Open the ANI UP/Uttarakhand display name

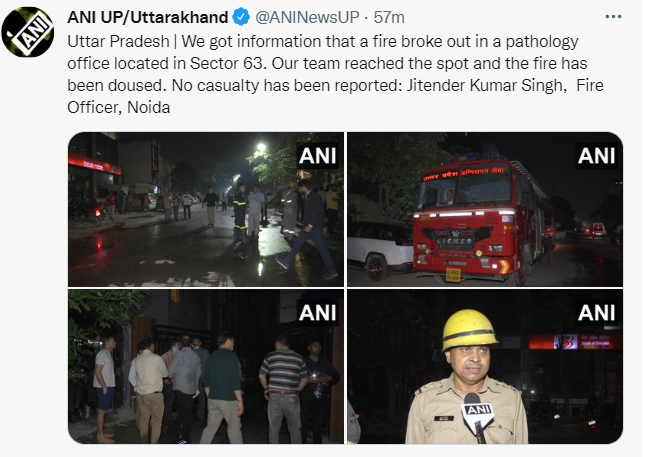coord(148,17)
